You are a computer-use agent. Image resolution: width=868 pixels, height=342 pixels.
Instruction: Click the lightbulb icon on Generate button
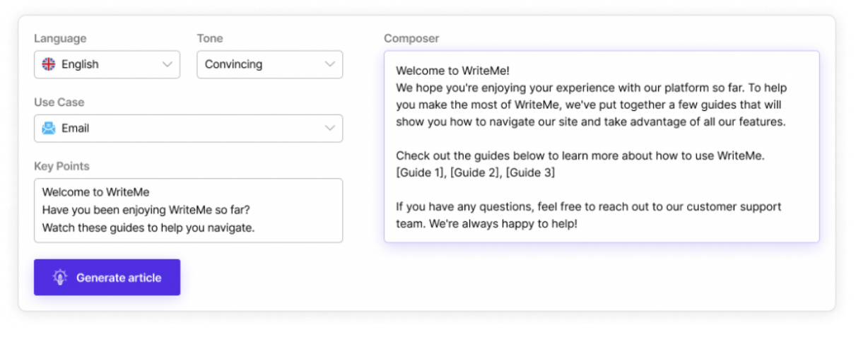[x=60, y=278]
